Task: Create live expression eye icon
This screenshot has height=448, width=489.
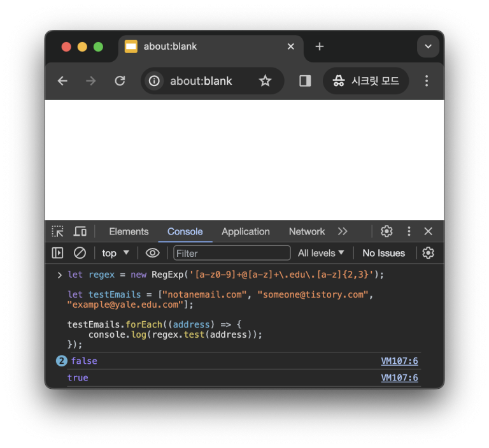Action: (153, 253)
